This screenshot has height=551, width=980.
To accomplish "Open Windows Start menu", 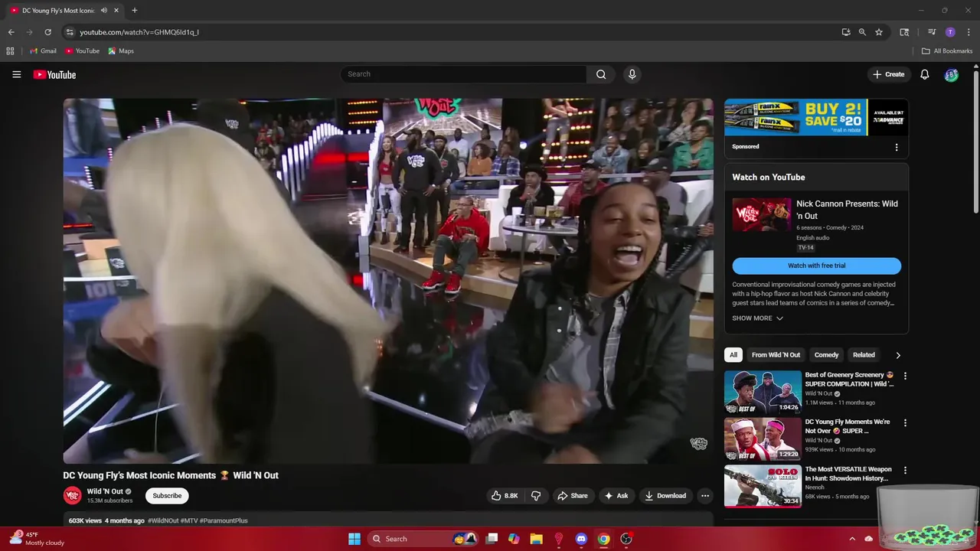I will click(x=354, y=539).
